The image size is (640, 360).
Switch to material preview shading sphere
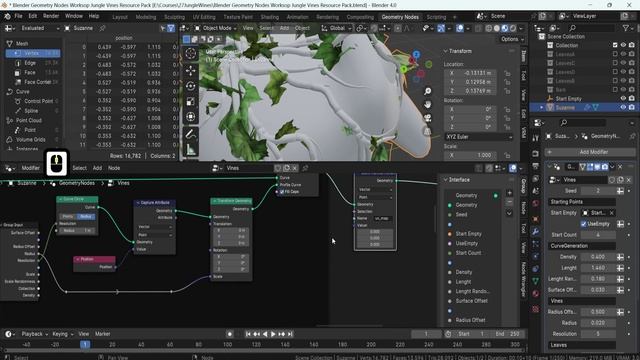[x=505, y=28]
